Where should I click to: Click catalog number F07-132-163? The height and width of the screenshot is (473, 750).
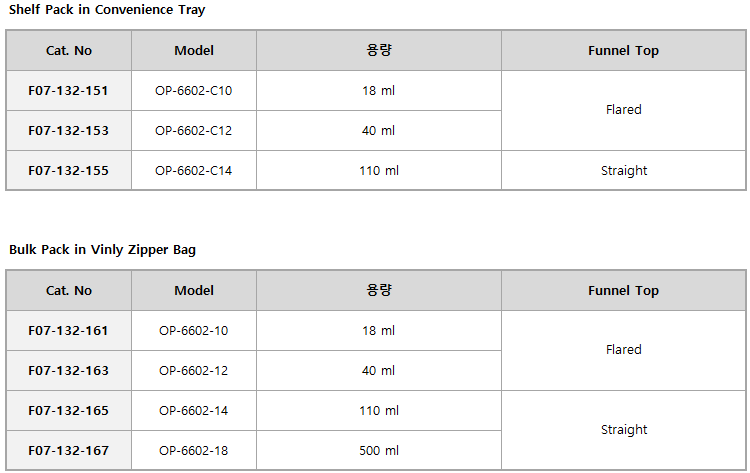(68, 371)
